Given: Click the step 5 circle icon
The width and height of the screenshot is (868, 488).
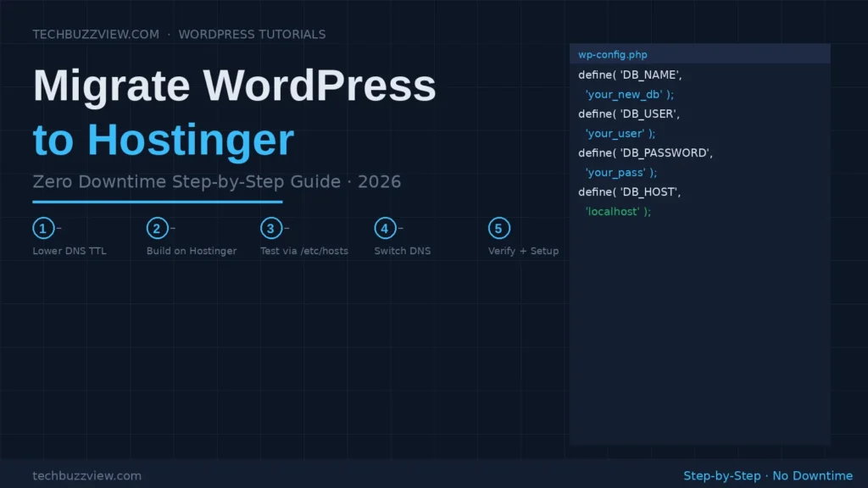Looking at the screenshot, I should click(x=498, y=228).
